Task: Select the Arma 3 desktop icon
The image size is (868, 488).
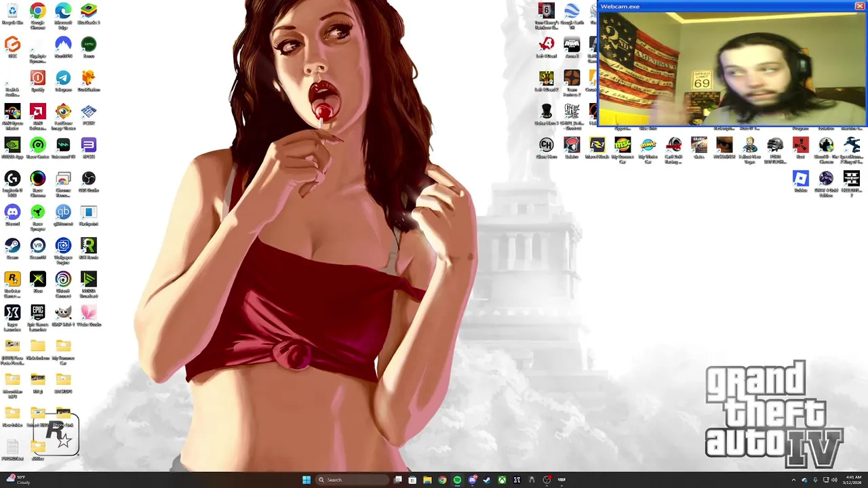Action: point(572,47)
